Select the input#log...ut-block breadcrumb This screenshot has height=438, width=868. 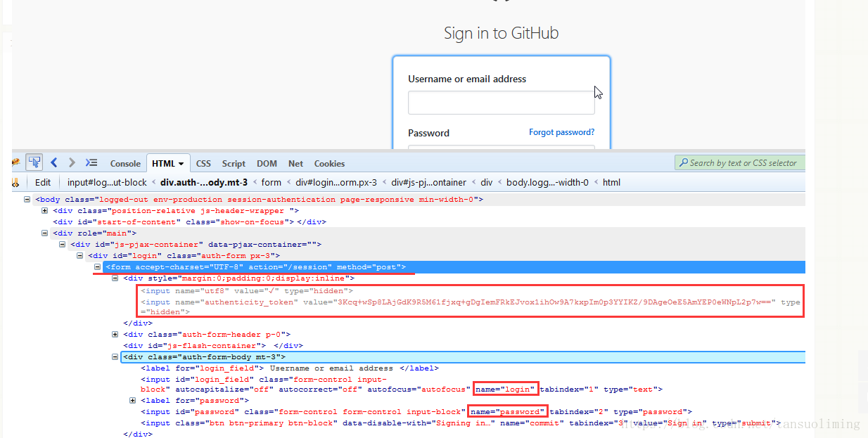[107, 182]
